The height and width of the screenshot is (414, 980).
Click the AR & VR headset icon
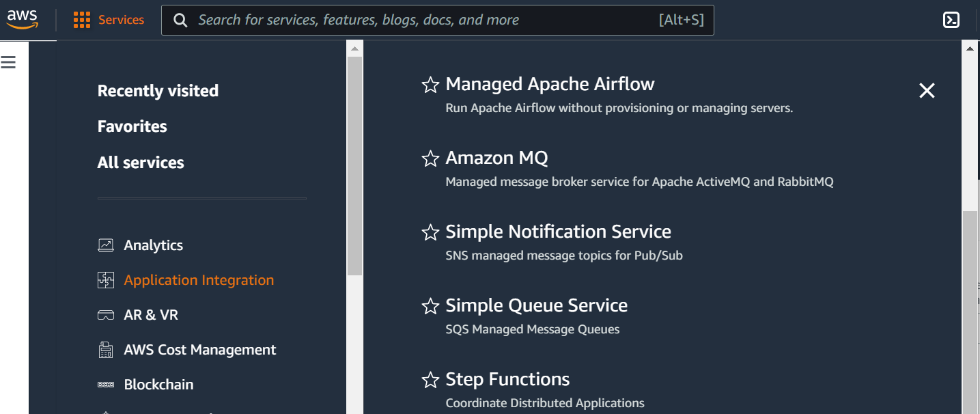click(x=106, y=315)
